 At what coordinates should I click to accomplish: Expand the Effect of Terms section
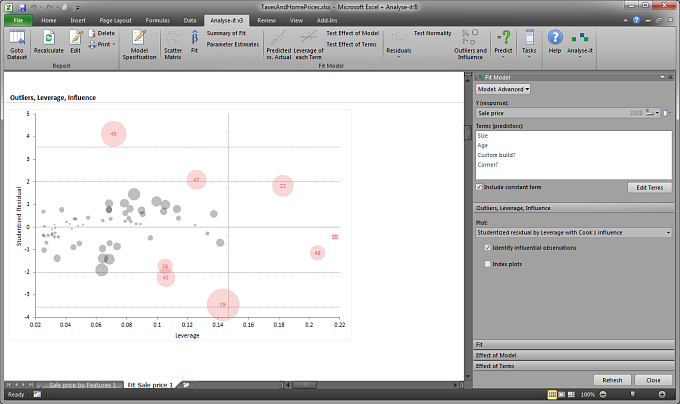[574, 366]
